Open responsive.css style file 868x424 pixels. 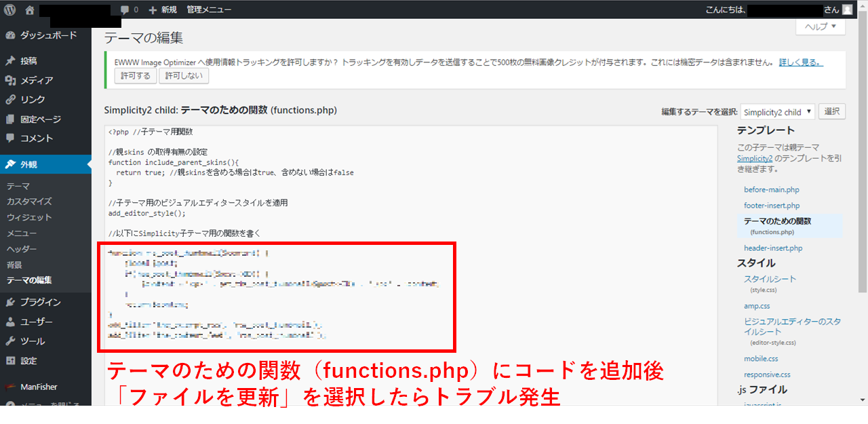767,374
